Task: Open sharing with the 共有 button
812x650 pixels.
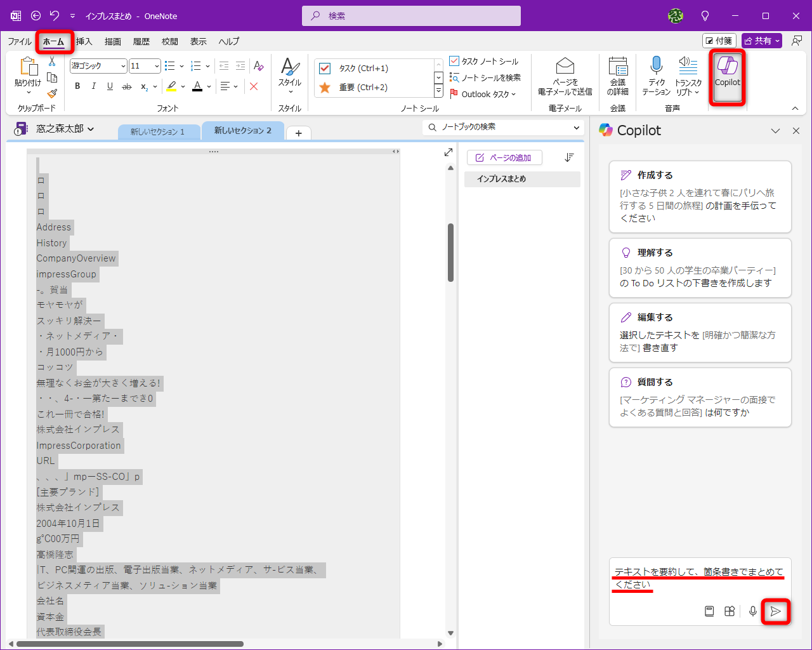Action: 761,40
